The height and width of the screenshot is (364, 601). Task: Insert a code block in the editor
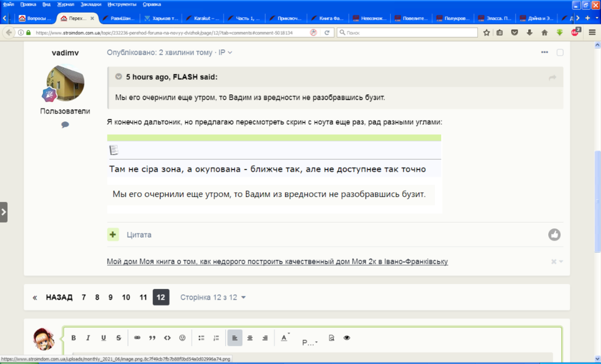pyautogui.click(x=168, y=338)
